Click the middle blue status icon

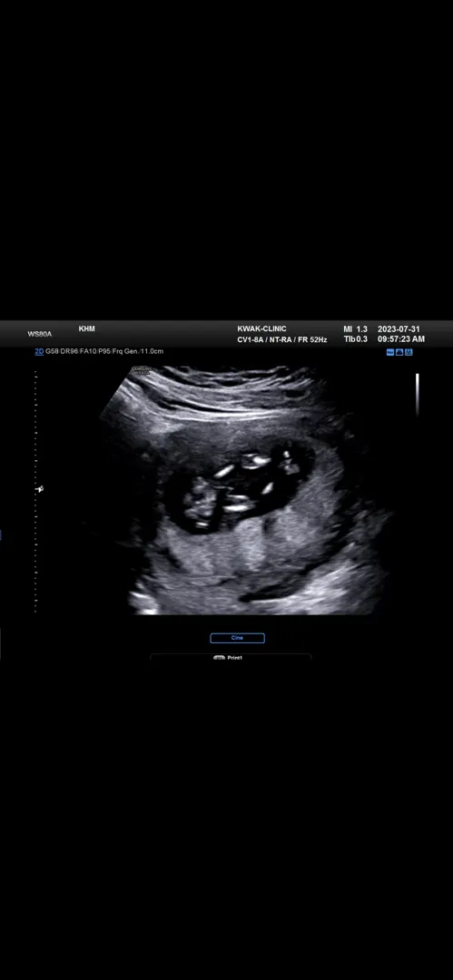[399, 352]
